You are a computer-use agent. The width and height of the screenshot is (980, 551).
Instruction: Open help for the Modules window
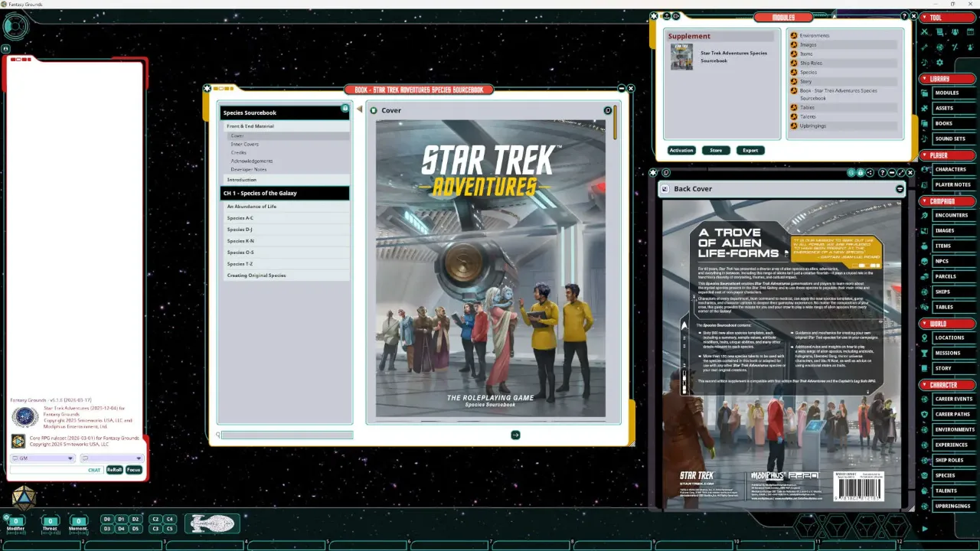pos(904,16)
